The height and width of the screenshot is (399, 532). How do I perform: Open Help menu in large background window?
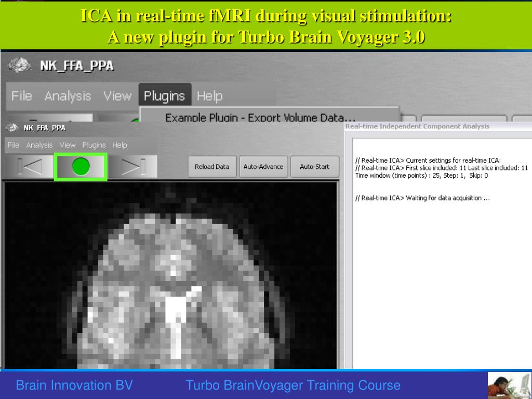click(209, 96)
